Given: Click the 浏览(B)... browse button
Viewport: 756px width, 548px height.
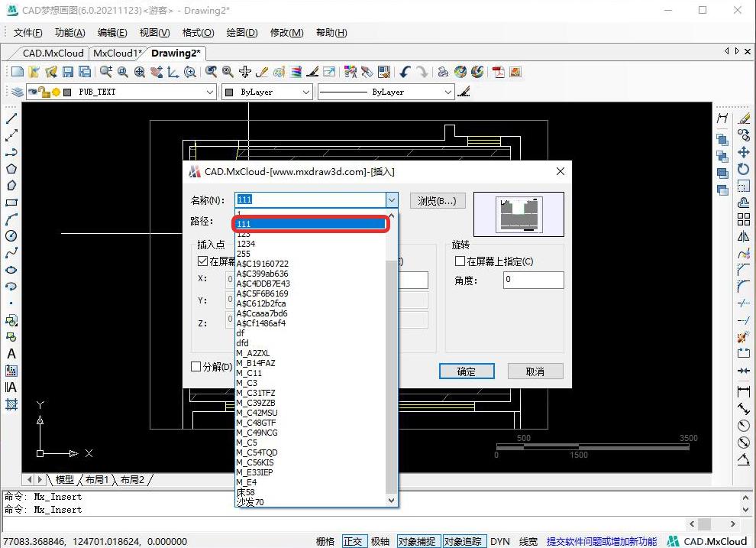Looking at the screenshot, I should 438,201.
